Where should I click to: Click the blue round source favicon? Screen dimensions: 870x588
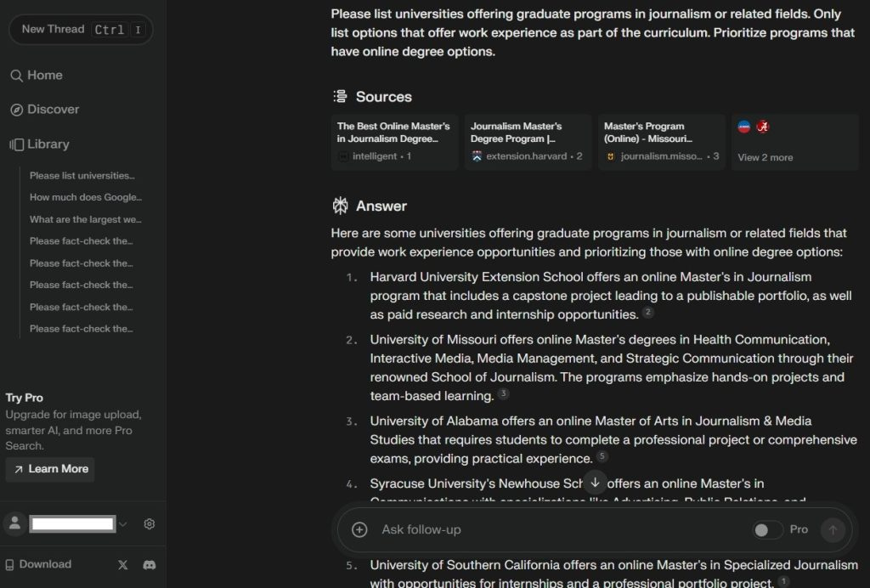coord(744,127)
